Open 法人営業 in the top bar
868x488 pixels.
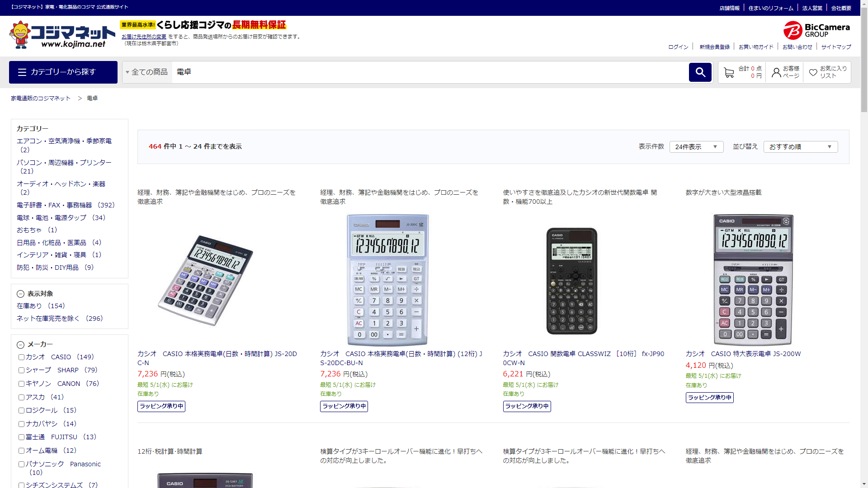812,8
